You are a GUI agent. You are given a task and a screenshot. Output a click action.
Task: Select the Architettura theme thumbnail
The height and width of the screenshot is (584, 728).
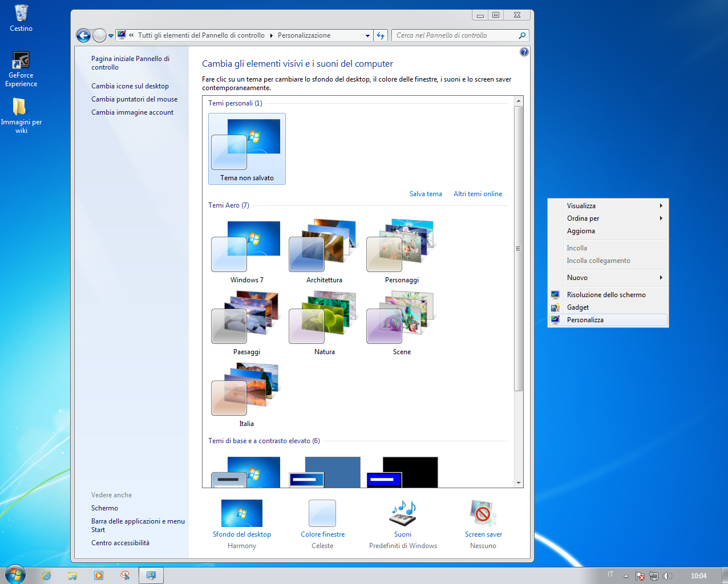[x=324, y=246]
